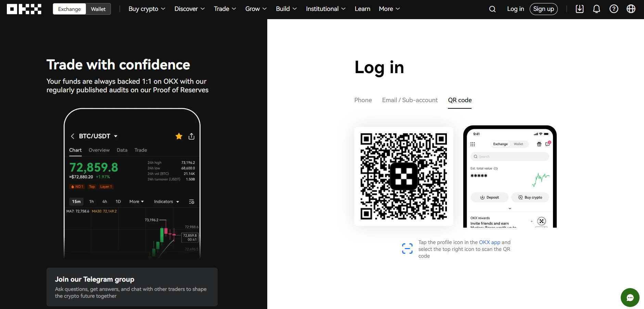Image resolution: width=644 pixels, height=309 pixels.
Task: Click the Search field in phone mockup
Action: click(x=510, y=157)
